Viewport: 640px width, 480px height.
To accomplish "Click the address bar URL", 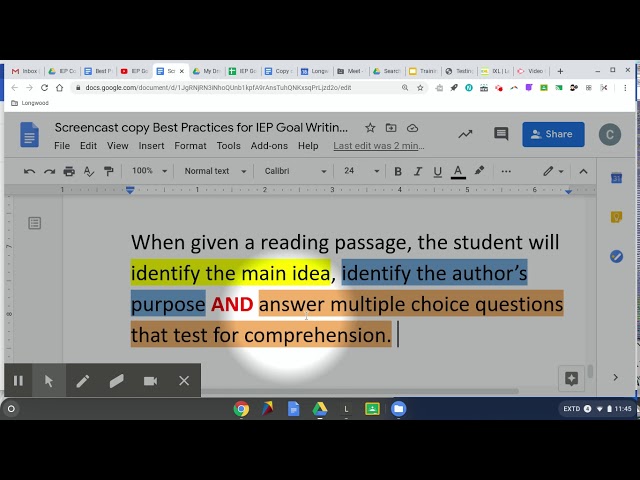I will [218, 88].
